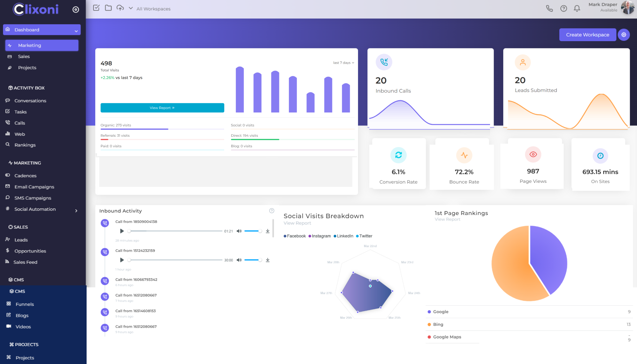
Task: Toggle Twitter legend in social chart
Action: [364, 236]
